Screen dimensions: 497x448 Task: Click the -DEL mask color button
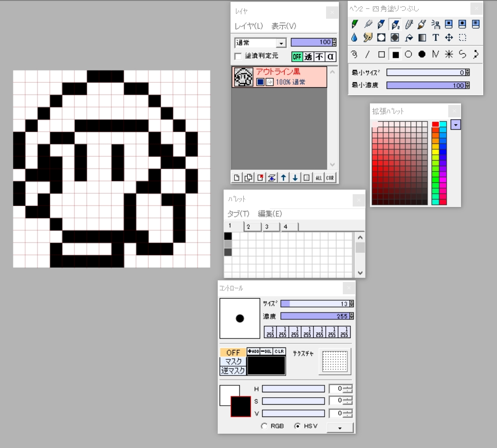coord(266,351)
